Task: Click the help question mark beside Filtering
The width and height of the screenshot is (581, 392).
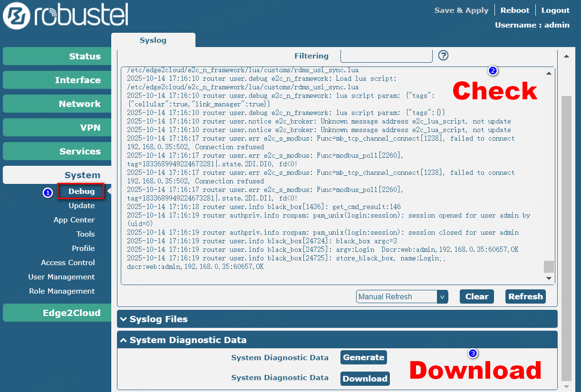Action: click(x=443, y=56)
